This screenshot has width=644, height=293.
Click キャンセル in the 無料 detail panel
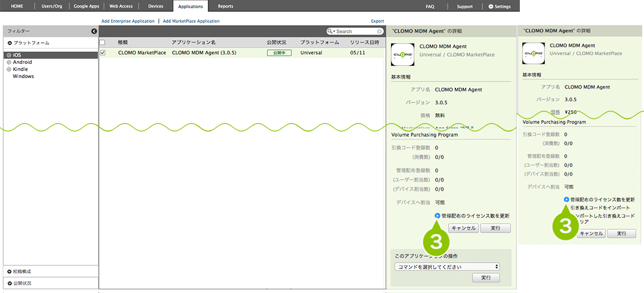click(x=463, y=228)
